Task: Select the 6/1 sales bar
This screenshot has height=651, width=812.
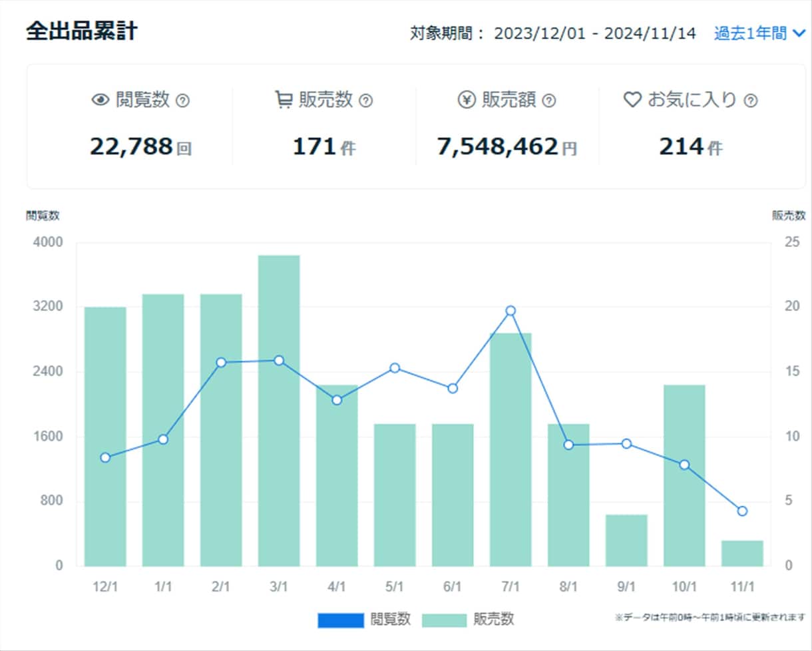Action: [453, 495]
